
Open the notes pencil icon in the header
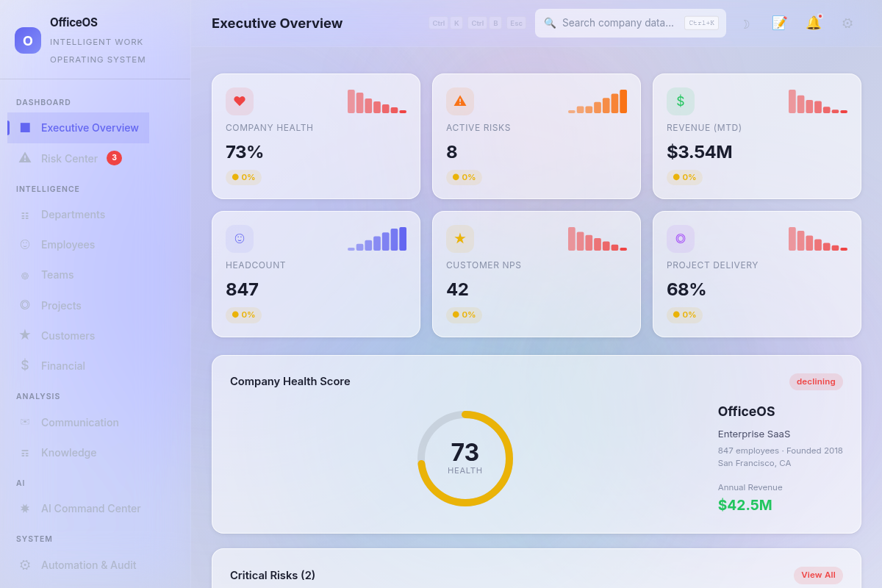click(x=779, y=24)
